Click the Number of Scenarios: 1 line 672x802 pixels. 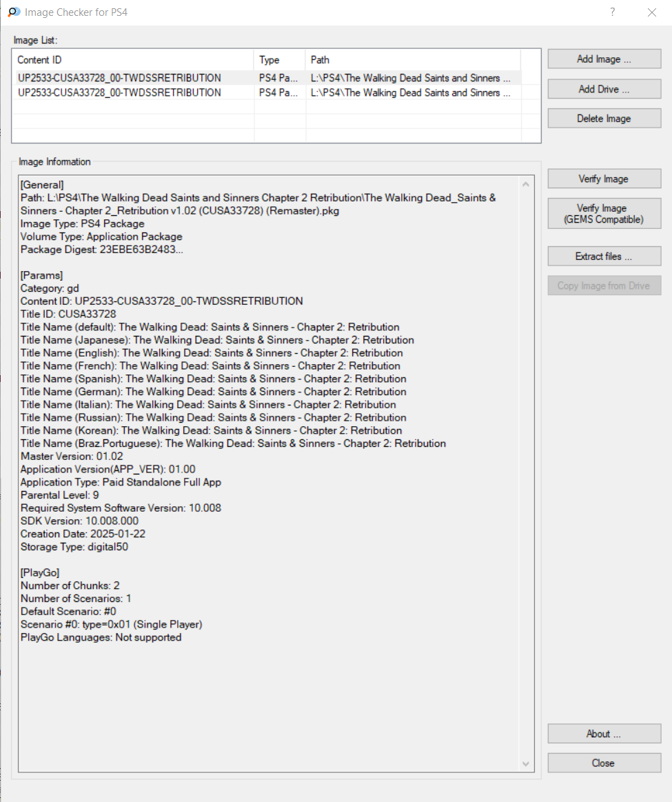point(76,599)
